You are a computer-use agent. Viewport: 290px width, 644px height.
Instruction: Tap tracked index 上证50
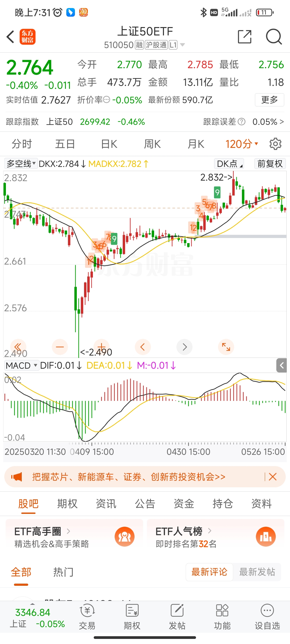tap(60, 122)
